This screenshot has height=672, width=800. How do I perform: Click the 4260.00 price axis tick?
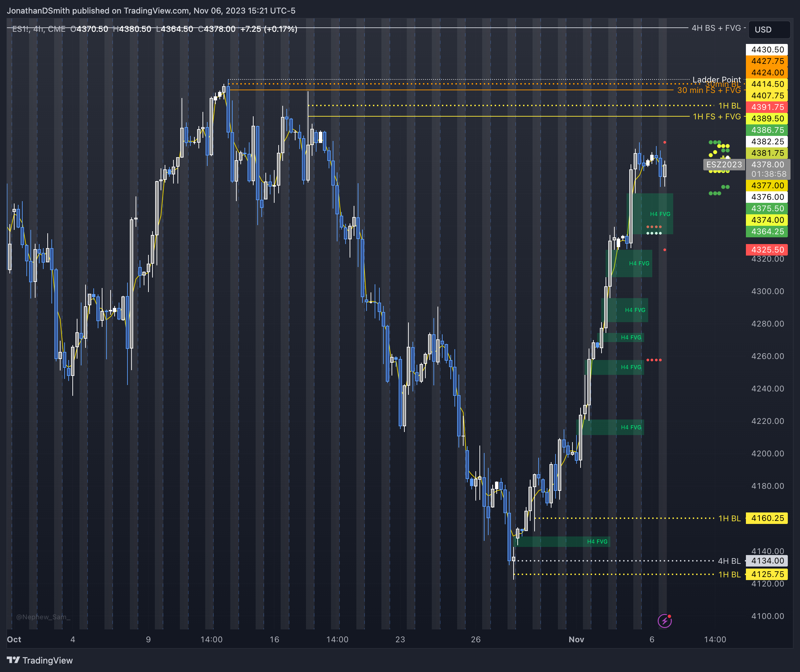tap(767, 356)
